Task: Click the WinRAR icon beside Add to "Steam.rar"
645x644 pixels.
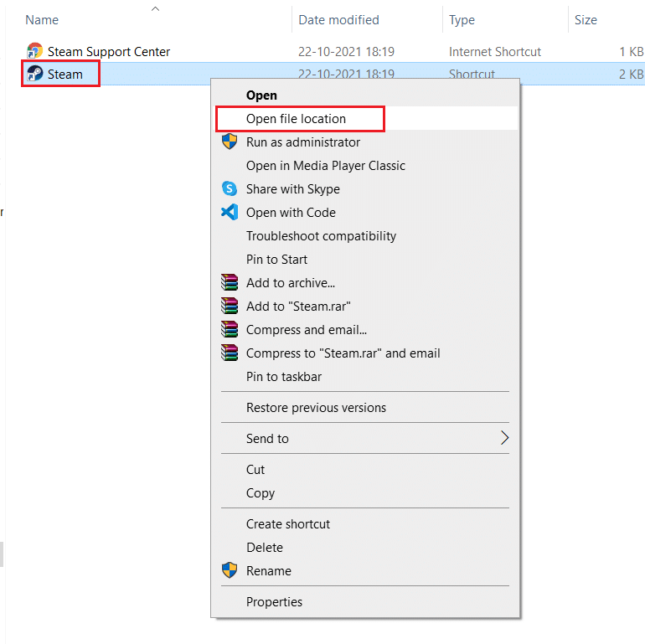Action: pos(230,306)
